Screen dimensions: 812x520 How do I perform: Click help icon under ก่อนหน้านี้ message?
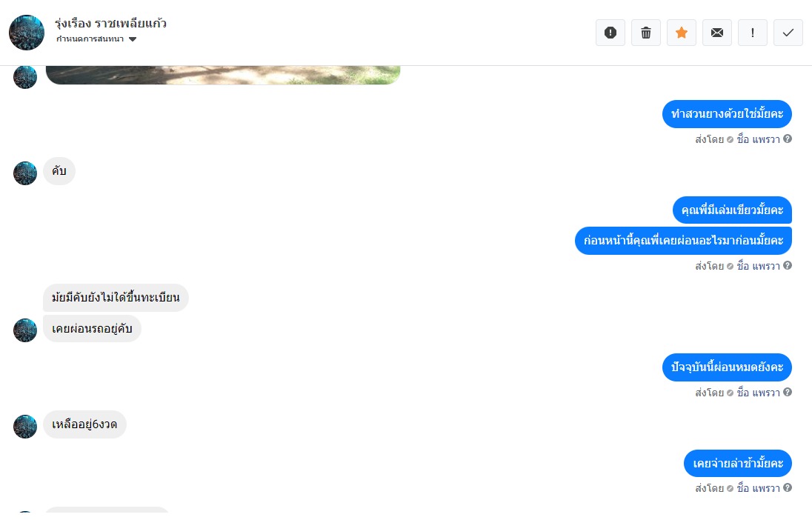(788, 266)
